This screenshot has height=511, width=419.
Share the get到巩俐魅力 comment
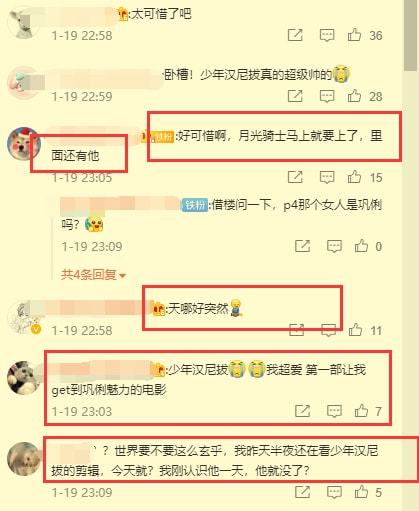point(302,411)
